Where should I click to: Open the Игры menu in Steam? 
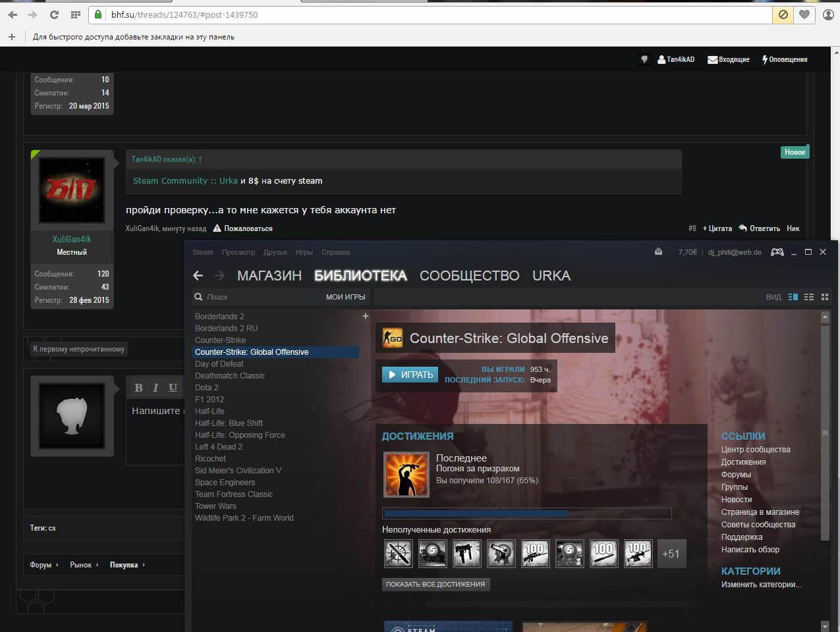[304, 252]
